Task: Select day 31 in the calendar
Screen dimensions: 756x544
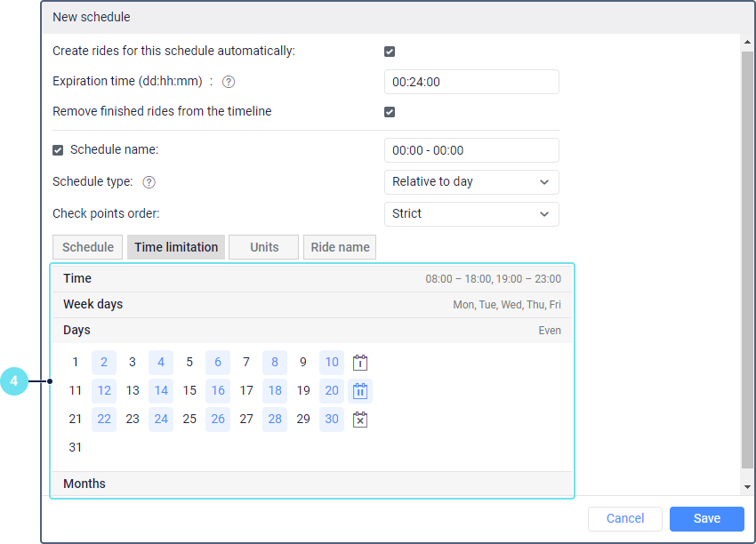Action: (76, 447)
